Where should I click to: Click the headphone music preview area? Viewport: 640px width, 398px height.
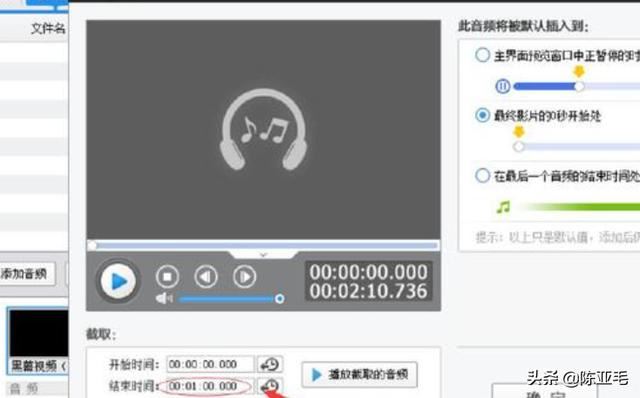[x=263, y=129]
